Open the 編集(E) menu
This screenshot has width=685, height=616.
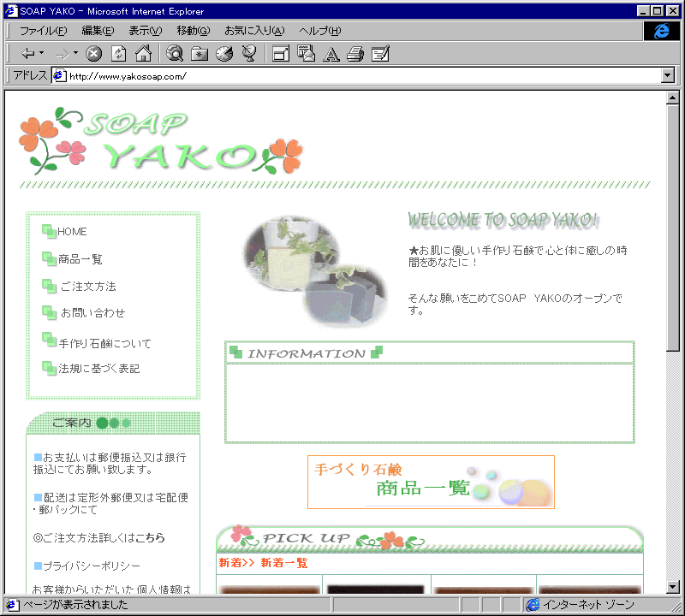(98, 31)
